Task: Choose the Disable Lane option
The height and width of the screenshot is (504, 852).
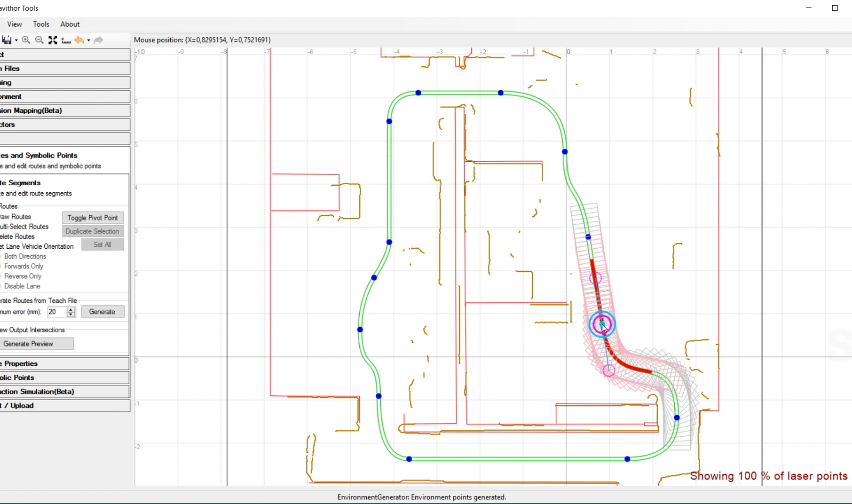Action: click(x=22, y=286)
